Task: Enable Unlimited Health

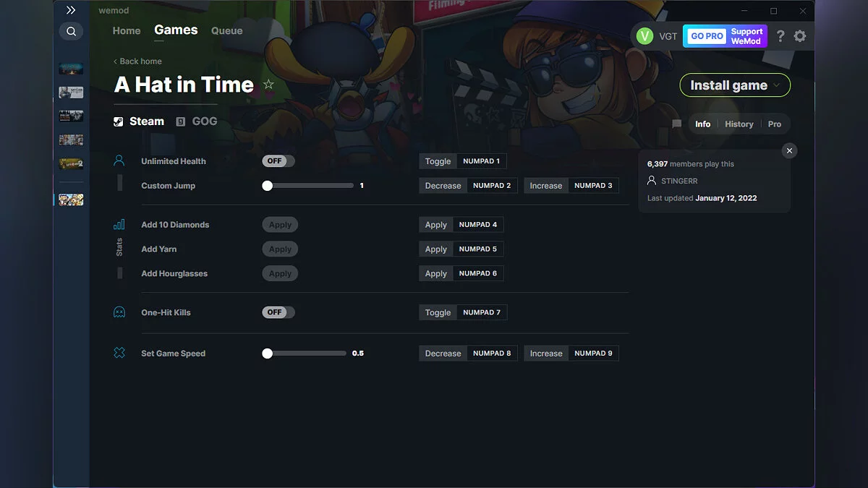Action: click(x=278, y=160)
